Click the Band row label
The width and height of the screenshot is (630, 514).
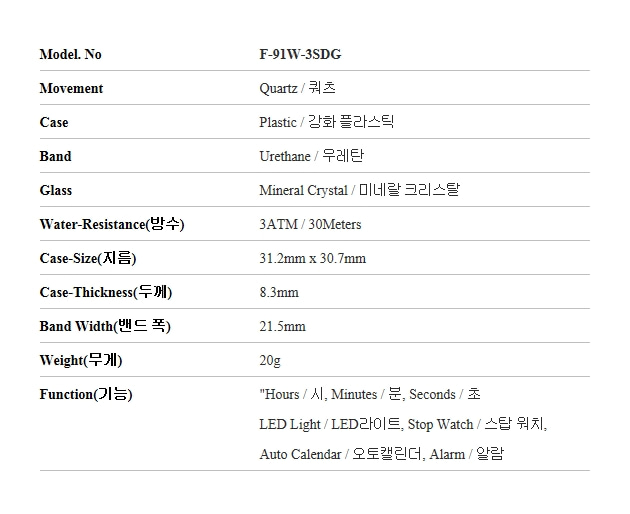[x=55, y=156]
